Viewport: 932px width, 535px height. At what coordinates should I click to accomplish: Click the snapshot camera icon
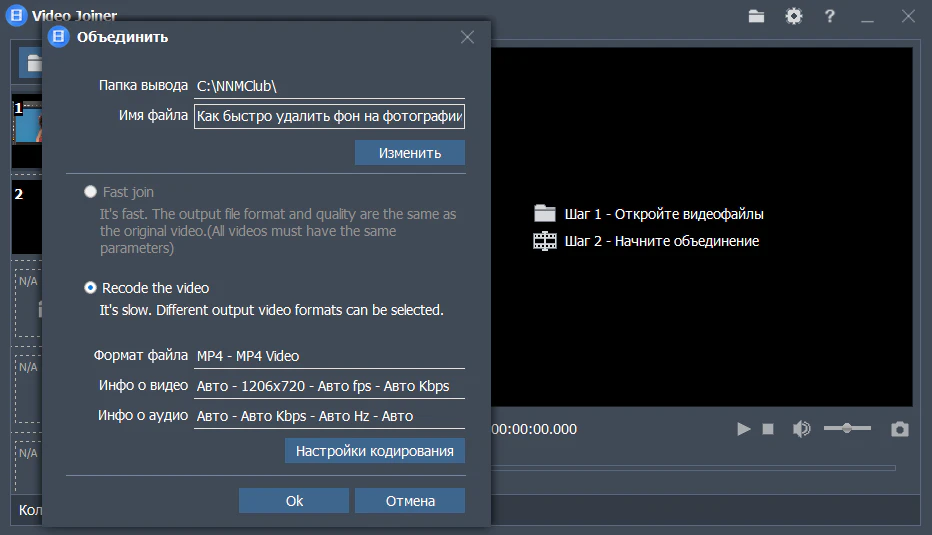tap(900, 429)
